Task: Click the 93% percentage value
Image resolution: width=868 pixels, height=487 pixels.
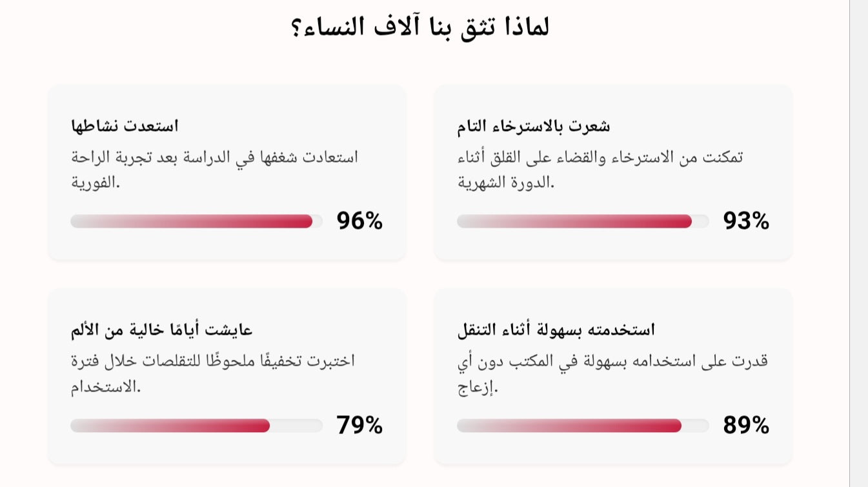Action: [x=746, y=221]
